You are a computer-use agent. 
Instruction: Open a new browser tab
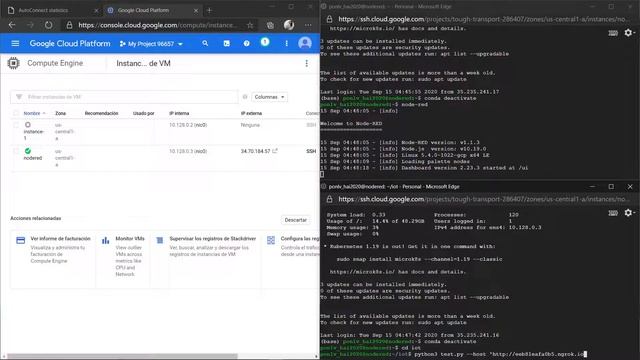209,10
